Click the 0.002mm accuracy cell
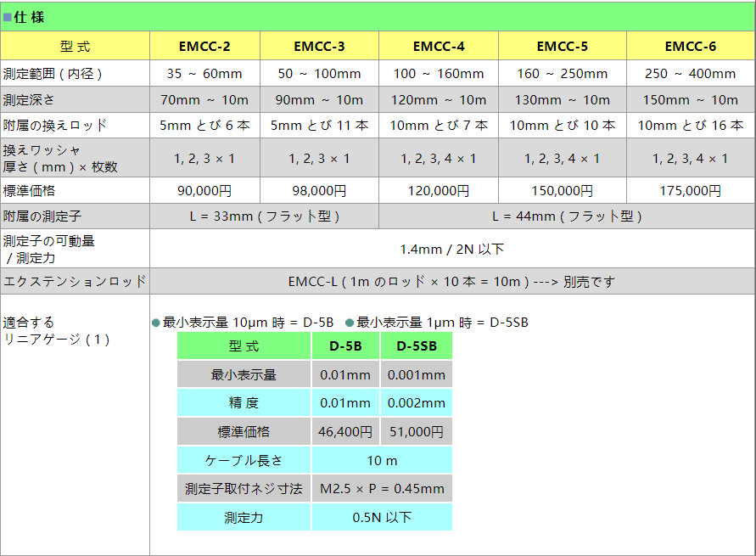This screenshot has height=556, width=756. (416, 403)
